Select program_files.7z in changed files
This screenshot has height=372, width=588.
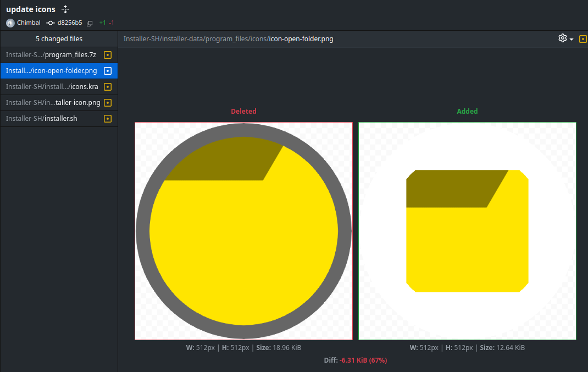(59, 55)
